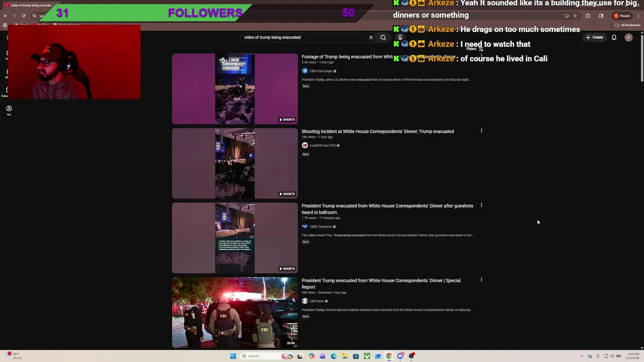Screen dimensions: 644x362
Task: Click the voice search microphone icon
Action: [x=400, y=37]
